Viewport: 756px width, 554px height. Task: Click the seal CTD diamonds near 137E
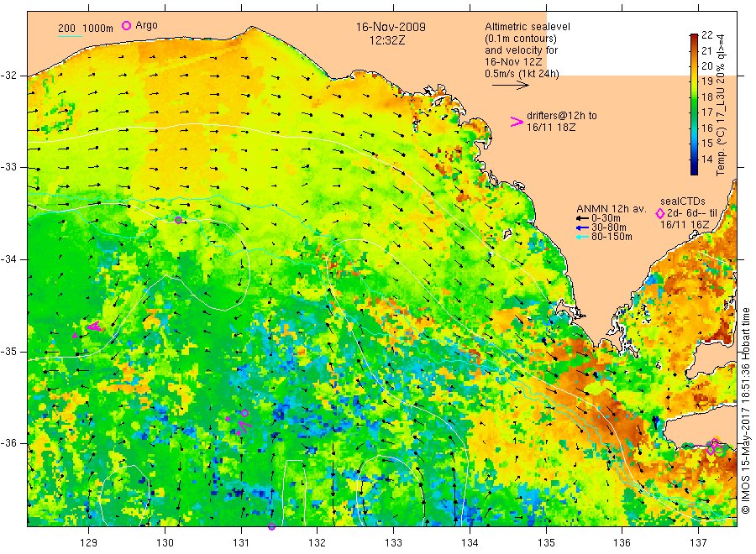coord(715,447)
